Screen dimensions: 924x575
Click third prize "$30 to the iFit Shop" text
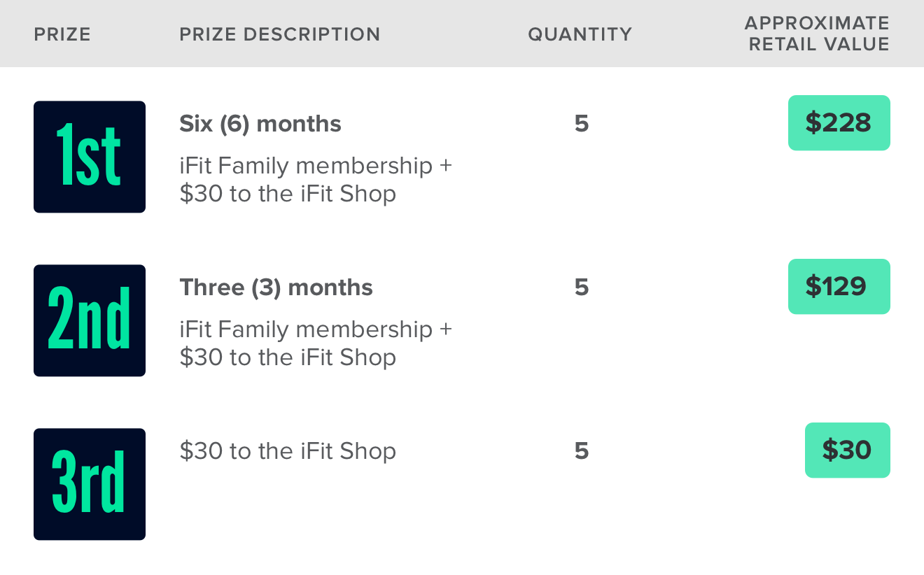(x=288, y=451)
